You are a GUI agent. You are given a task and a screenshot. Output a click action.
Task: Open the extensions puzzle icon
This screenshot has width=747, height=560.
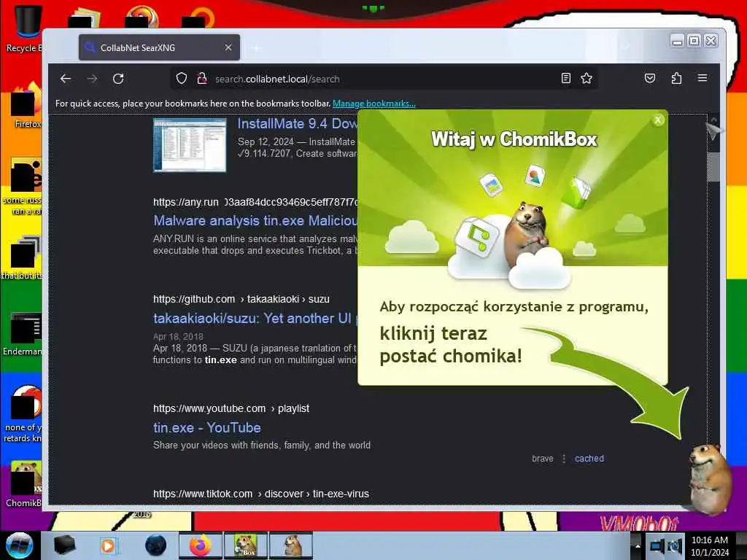click(676, 78)
